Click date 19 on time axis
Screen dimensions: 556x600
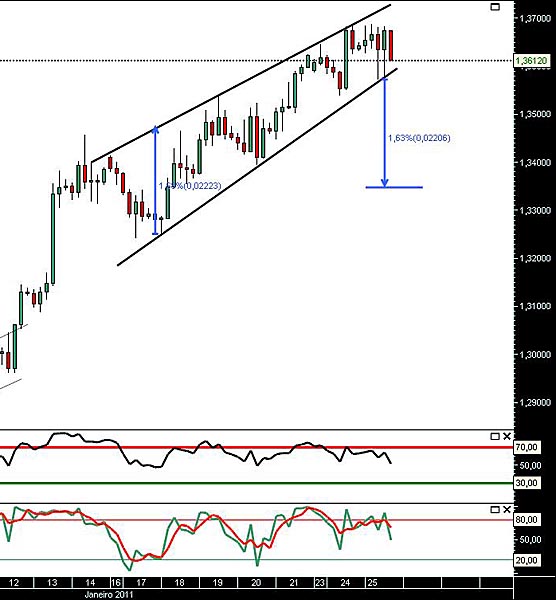coord(217,582)
